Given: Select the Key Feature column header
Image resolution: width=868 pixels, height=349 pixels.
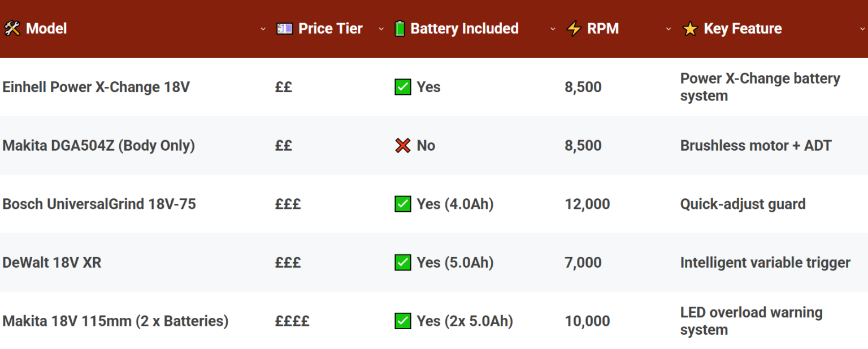Looking at the screenshot, I should pos(743,29).
